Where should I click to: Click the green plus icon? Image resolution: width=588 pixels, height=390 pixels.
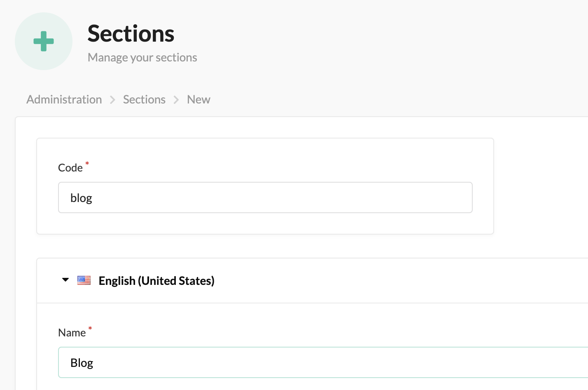[44, 41]
